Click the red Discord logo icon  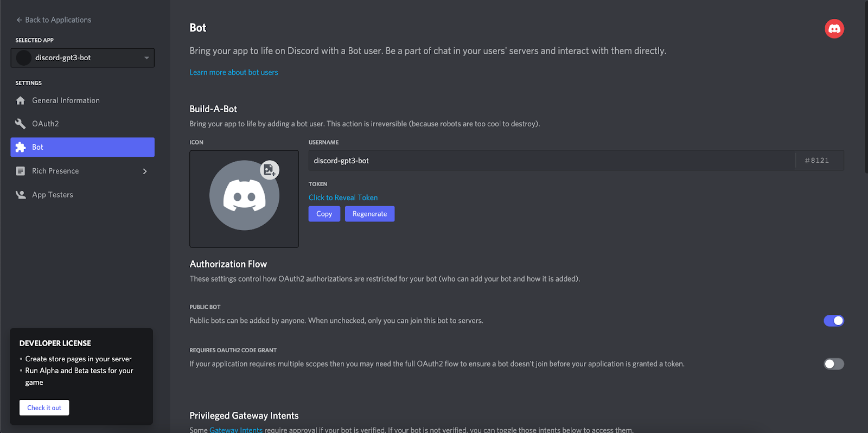click(x=834, y=29)
